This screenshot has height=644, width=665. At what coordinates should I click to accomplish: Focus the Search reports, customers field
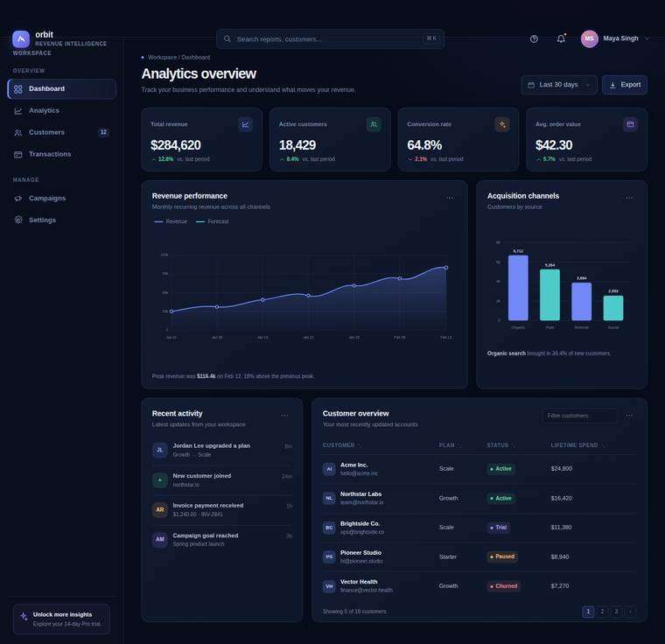(x=331, y=39)
